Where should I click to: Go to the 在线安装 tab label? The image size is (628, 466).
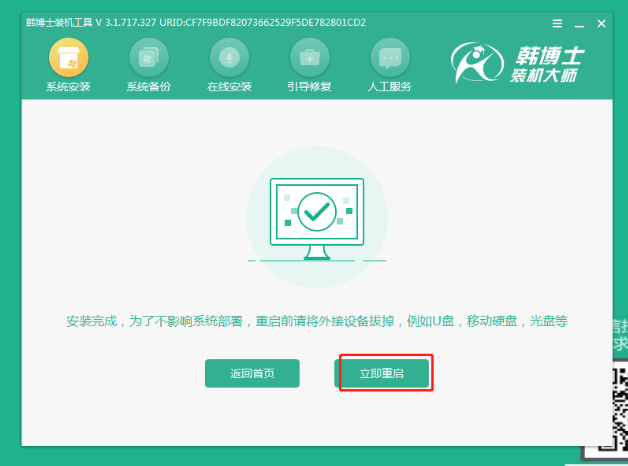pyautogui.click(x=228, y=87)
